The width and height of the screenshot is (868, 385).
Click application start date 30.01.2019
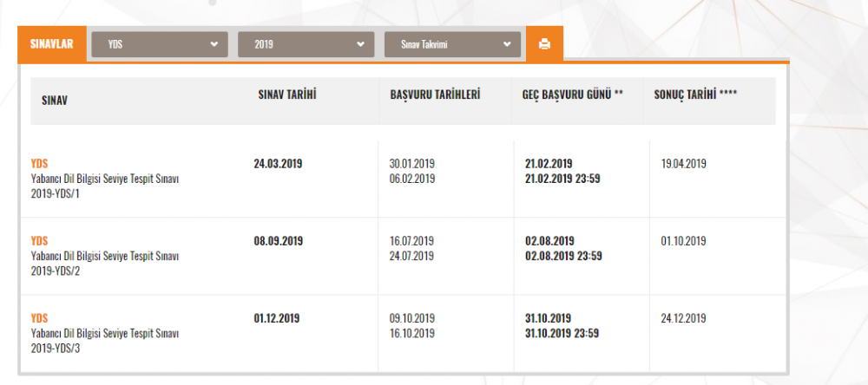click(412, 164)
